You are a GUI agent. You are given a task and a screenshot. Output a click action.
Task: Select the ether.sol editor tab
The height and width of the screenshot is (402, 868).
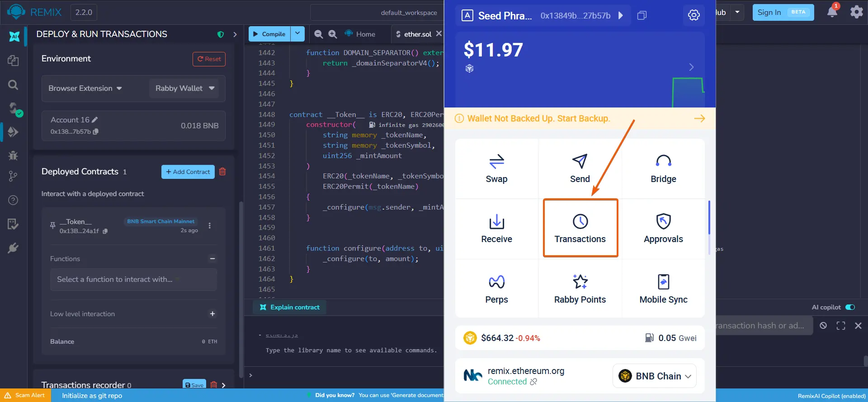point(413,34)
